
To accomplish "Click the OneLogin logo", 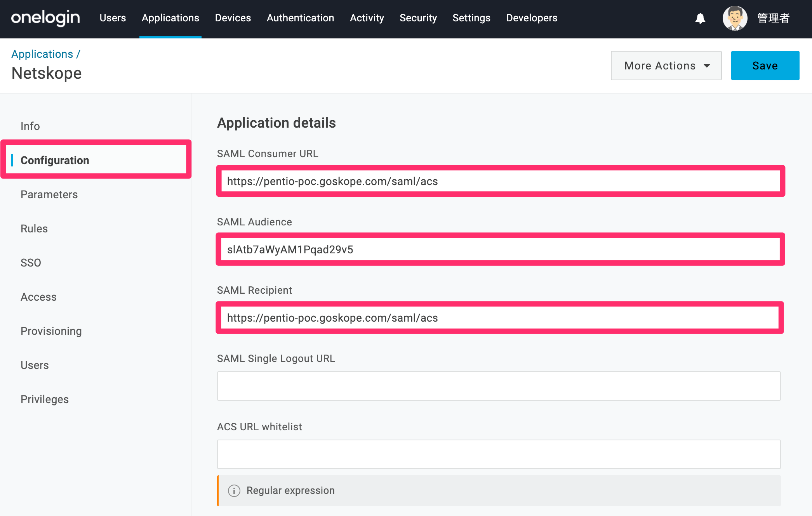I will (45, 18).
